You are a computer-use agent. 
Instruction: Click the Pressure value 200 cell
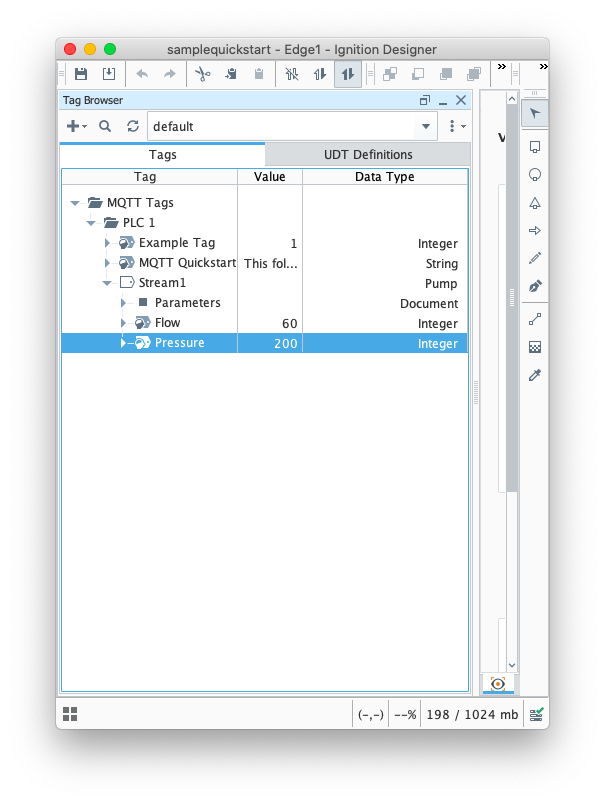coord(270,343)
